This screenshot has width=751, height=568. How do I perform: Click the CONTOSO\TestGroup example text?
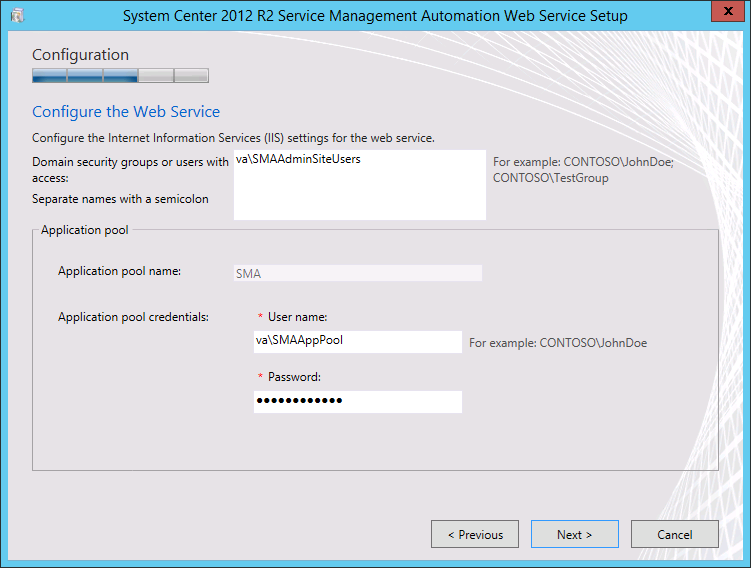551,178
